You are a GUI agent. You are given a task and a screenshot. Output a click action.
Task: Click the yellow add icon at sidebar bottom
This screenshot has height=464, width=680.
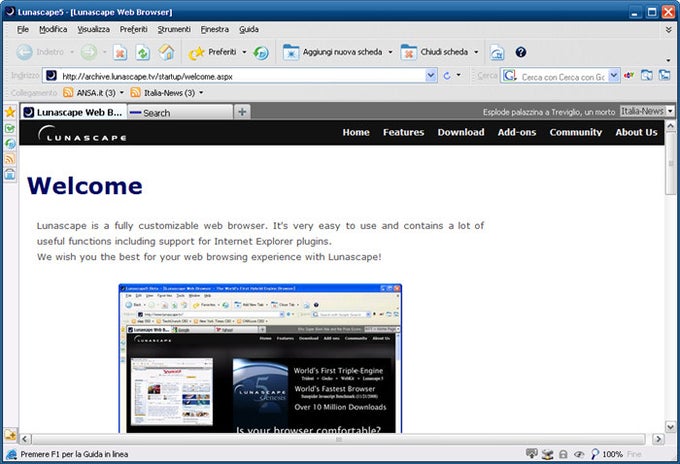pyautogui.click(x=10, y=434)
